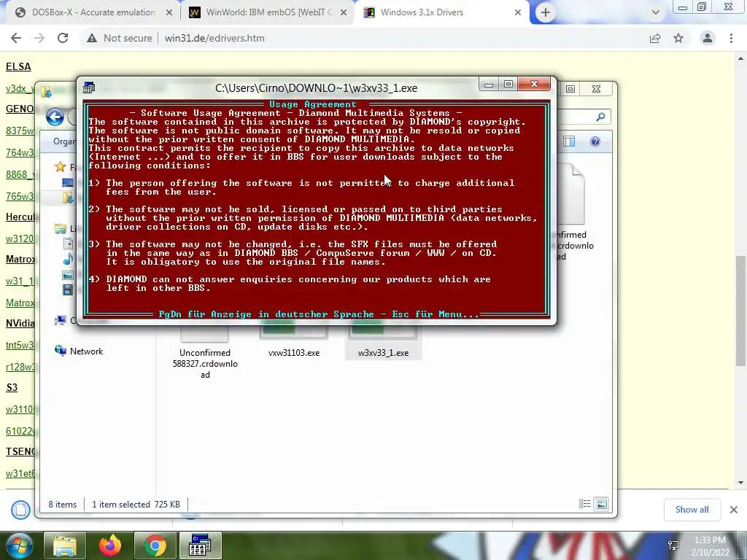The height and width of the screenshot is (560, 747).
Task: Click network tray icon
Action: coord(673,545)
